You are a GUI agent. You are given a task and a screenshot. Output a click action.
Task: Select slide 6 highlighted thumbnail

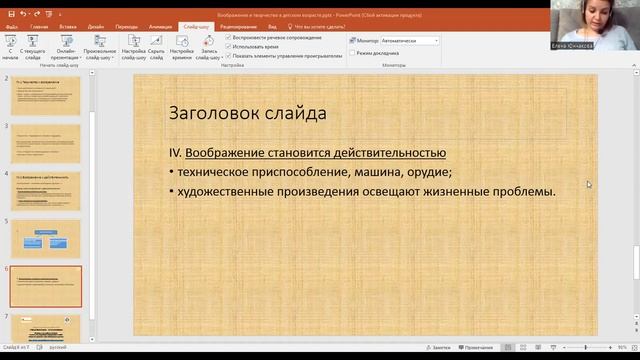[46, 287]
